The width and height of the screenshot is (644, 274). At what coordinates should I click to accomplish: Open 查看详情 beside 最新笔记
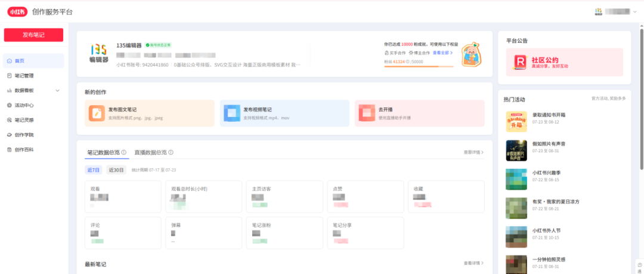click(473, 263)
